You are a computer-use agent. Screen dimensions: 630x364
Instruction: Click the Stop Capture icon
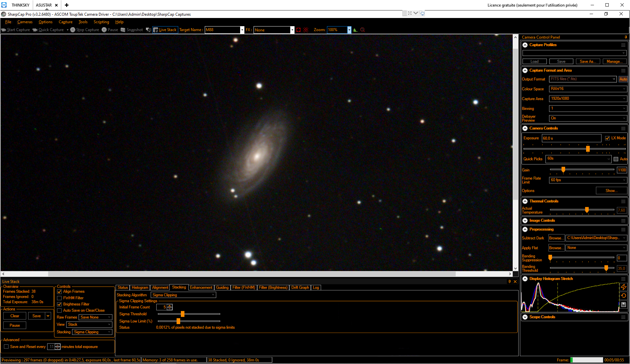point(73,30)
